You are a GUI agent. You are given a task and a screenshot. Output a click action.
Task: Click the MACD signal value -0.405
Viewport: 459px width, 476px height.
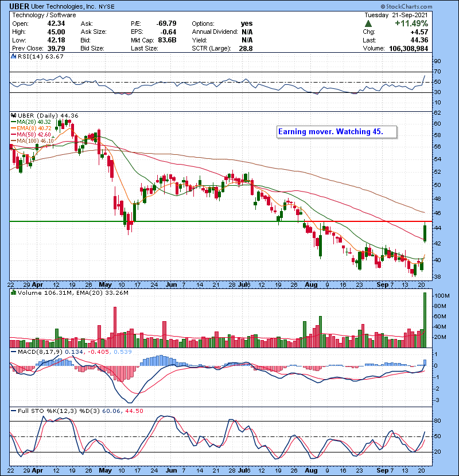pyautogui.click(x=99, y=352)
